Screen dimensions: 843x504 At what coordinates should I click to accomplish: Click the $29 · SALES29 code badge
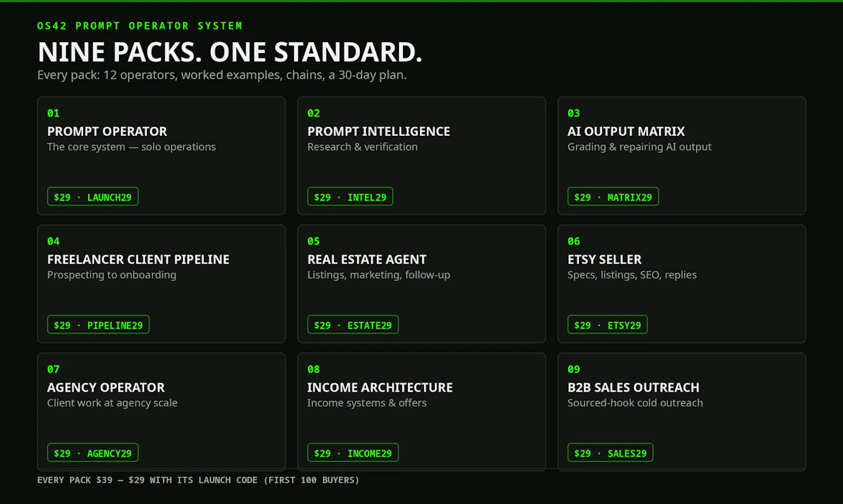tap(610, 452)
